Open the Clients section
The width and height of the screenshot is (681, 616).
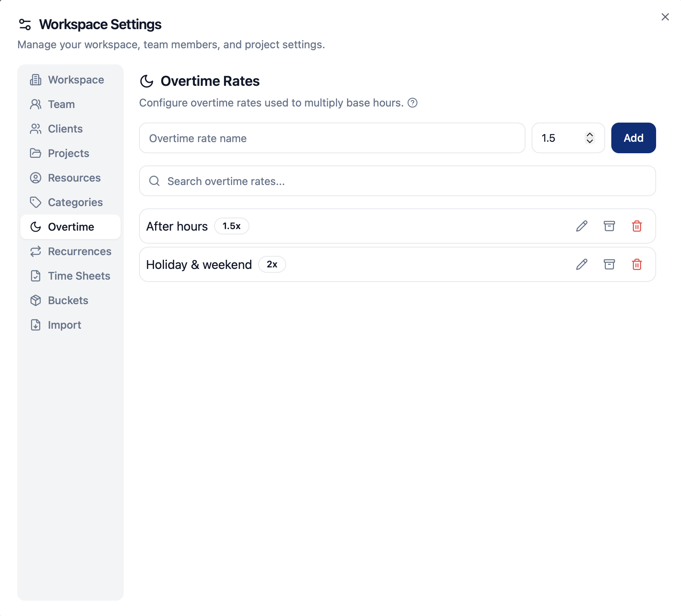[x=70, y=129]
